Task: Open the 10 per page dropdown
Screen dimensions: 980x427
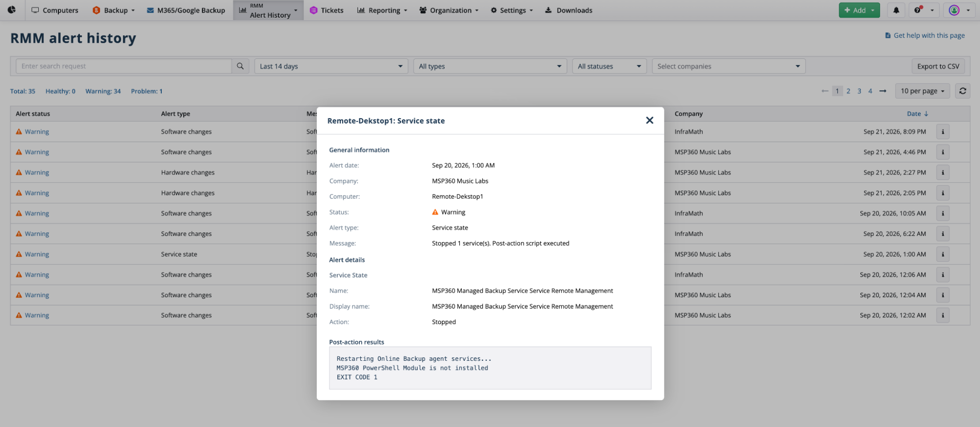Action: (922, 91)
